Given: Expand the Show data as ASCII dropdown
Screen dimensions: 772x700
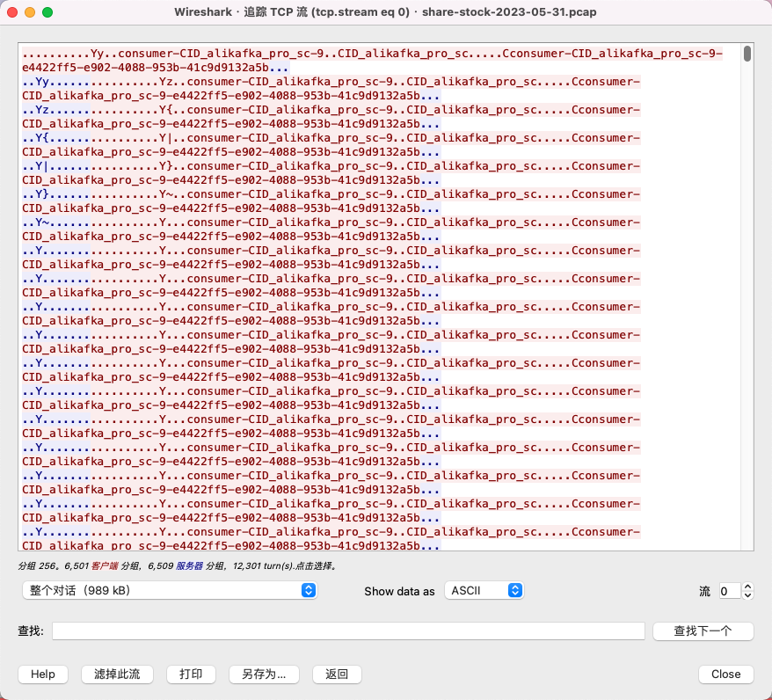Looking at the screenshot, I should [484, 591].
